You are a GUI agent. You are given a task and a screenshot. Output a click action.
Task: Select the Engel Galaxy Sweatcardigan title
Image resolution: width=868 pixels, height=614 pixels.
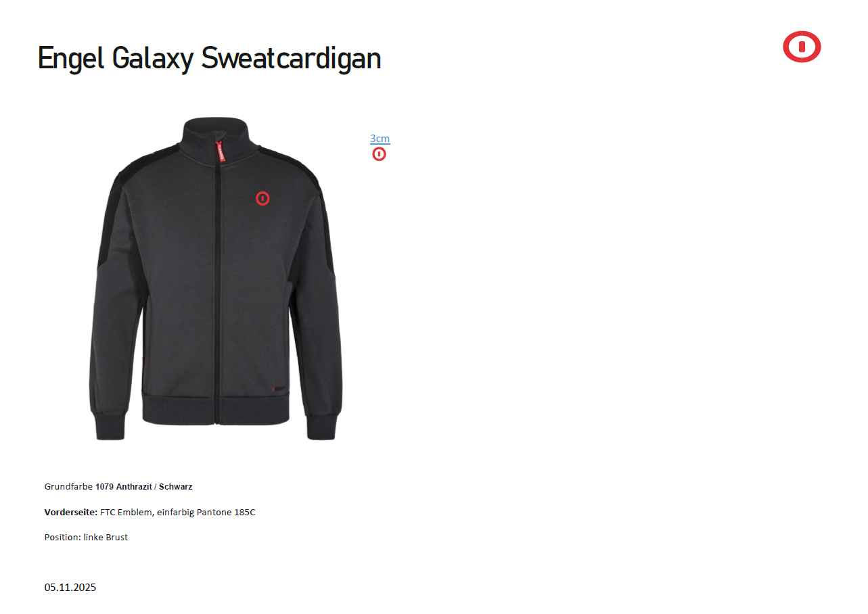(210, 59)
